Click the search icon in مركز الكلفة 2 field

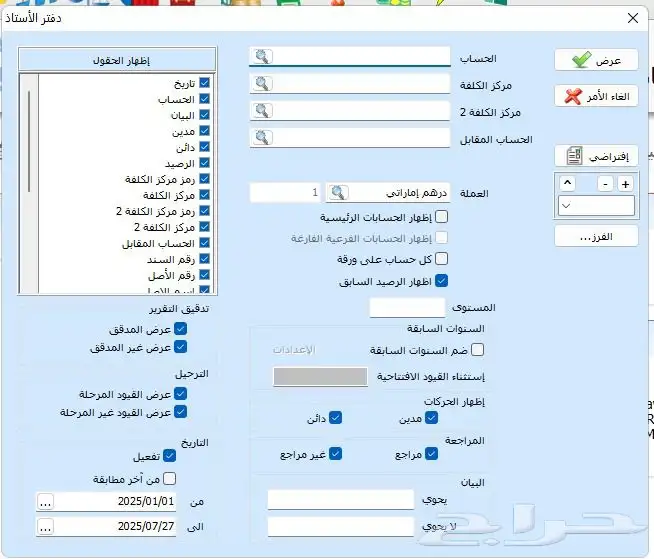click(262, 111)
